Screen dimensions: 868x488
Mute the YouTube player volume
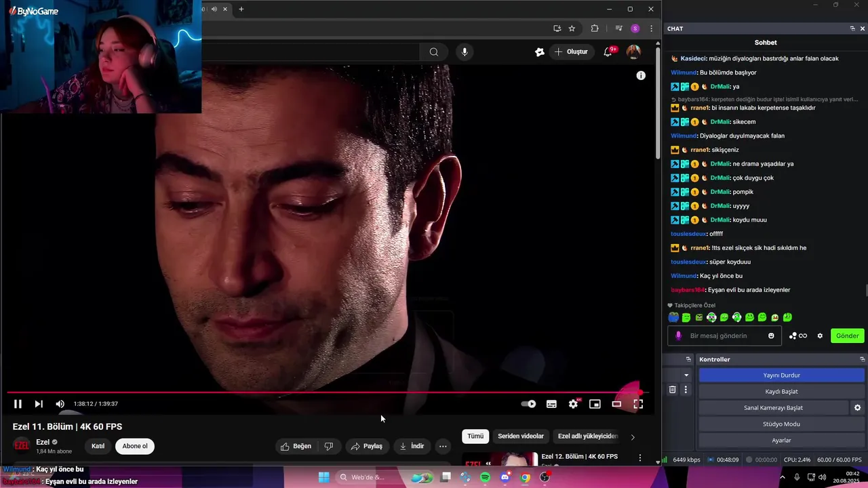60,404
